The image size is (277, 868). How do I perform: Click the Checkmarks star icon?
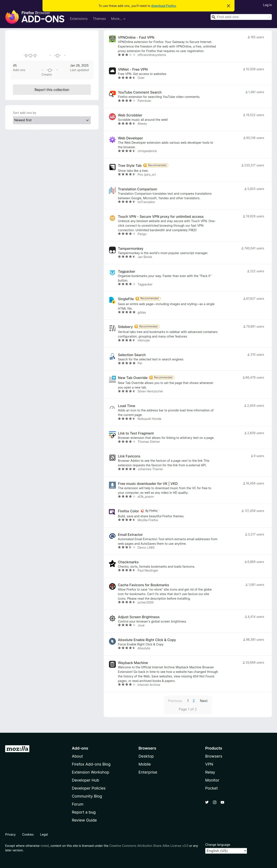pos(112,564)
